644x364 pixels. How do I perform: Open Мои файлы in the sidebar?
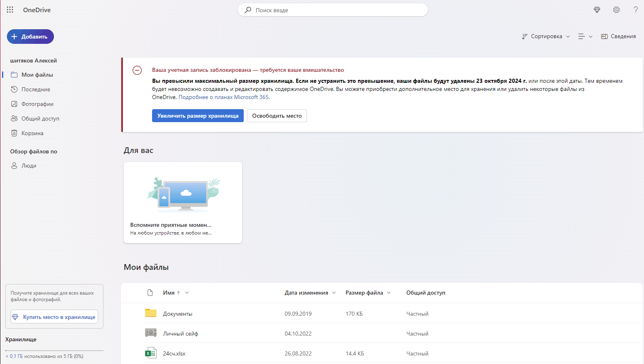37,75
